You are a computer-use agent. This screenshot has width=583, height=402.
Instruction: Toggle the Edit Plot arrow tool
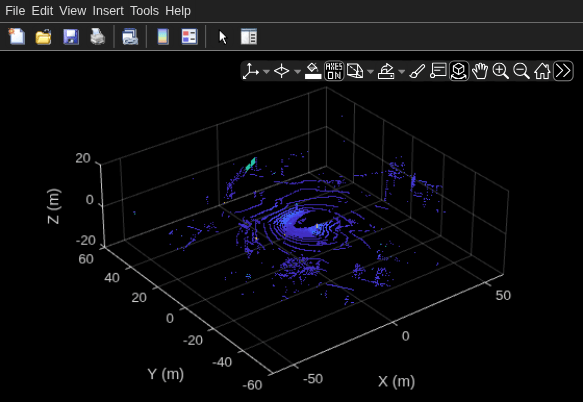[x=222, y=37]
